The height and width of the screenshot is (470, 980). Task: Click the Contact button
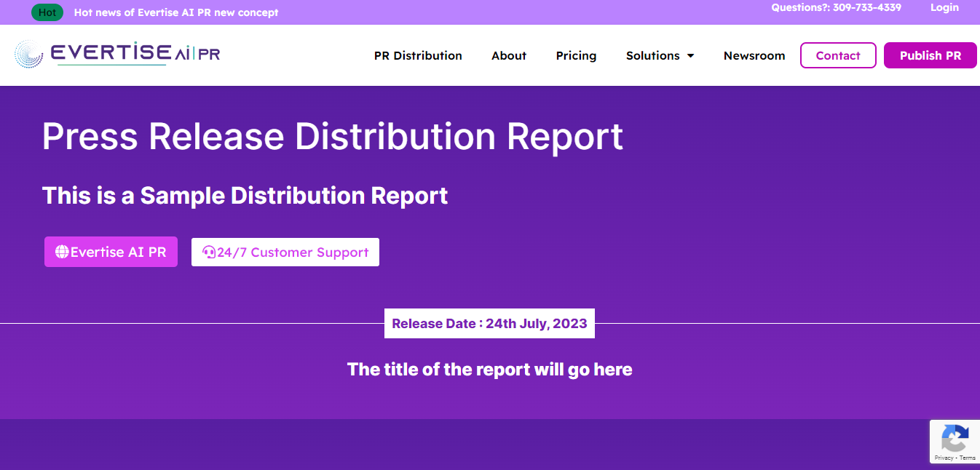pos(838,55)
